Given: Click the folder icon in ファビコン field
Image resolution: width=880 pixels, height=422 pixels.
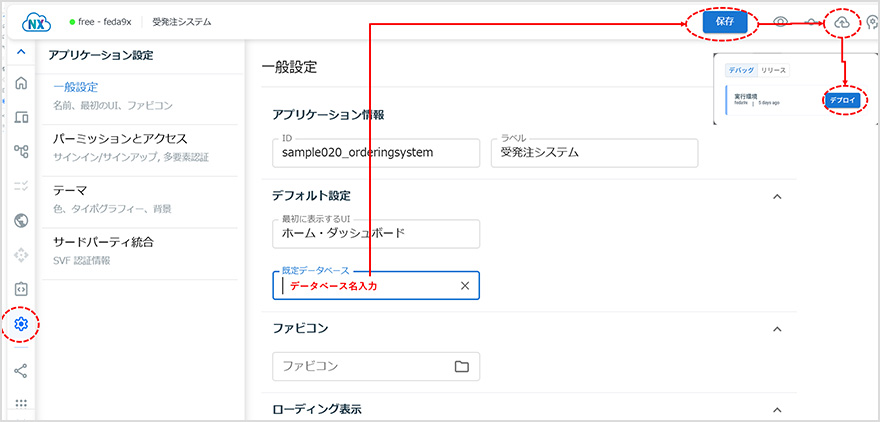Looking at the screenshot, I should pos(461,366).
